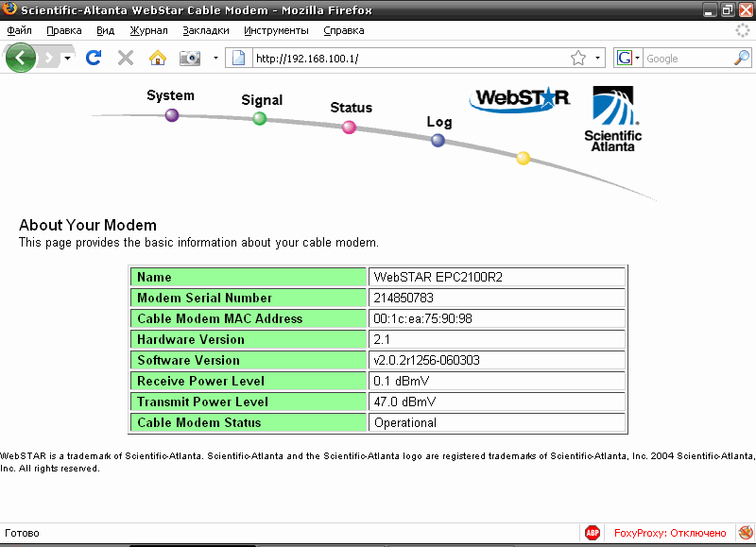Click the Готово status bar text
This screenshot has width=756, height=547.
pos(22,533)
